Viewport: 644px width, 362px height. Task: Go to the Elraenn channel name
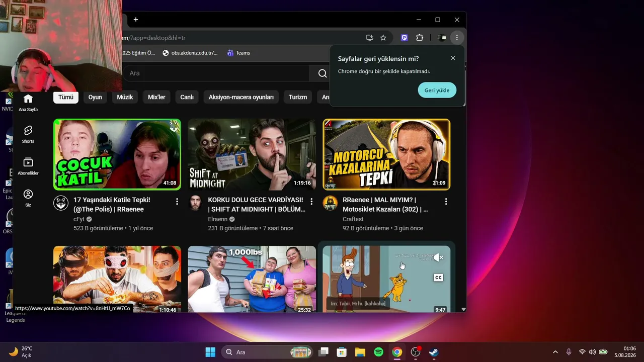coord(218,219)
